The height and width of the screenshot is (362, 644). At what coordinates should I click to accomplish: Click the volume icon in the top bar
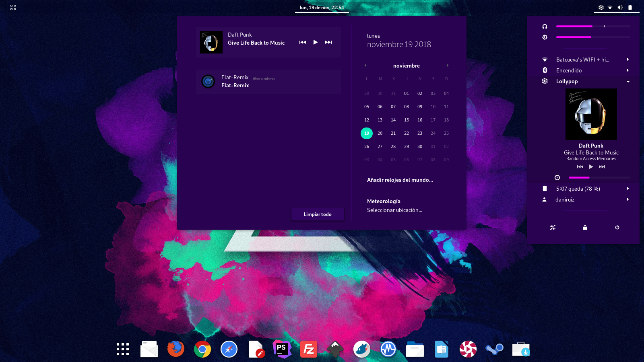click(620, 7)
